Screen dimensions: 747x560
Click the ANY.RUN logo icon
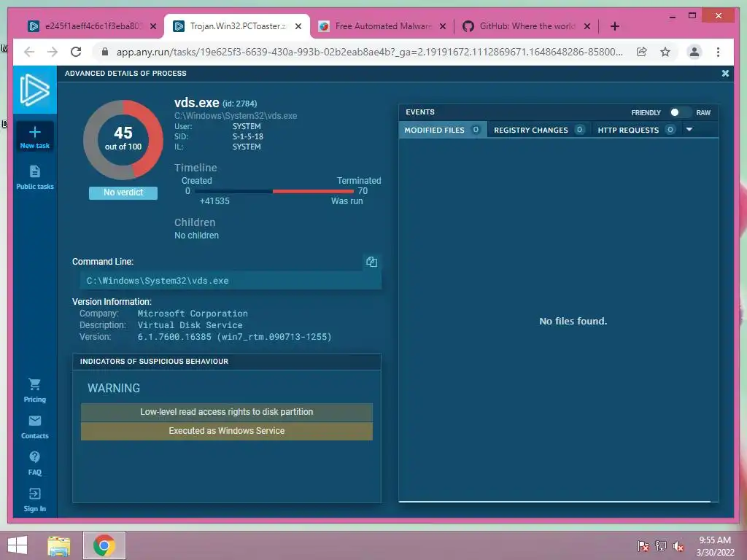[35, 90]
